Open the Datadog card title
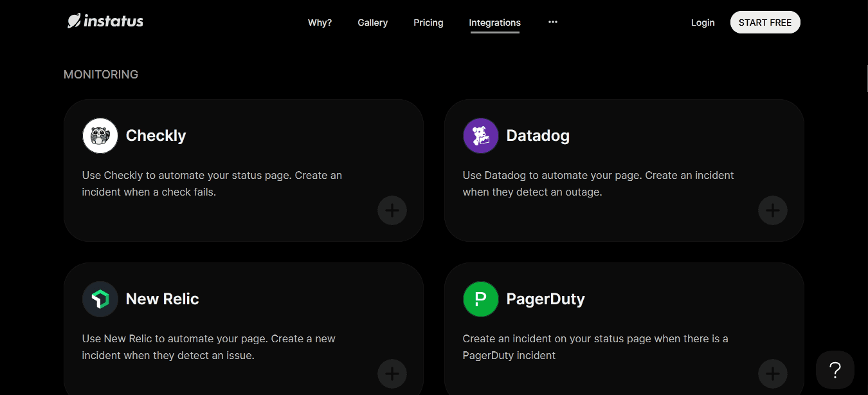The width and height of the screenshot is (868, 395). (x=538, y=136)
